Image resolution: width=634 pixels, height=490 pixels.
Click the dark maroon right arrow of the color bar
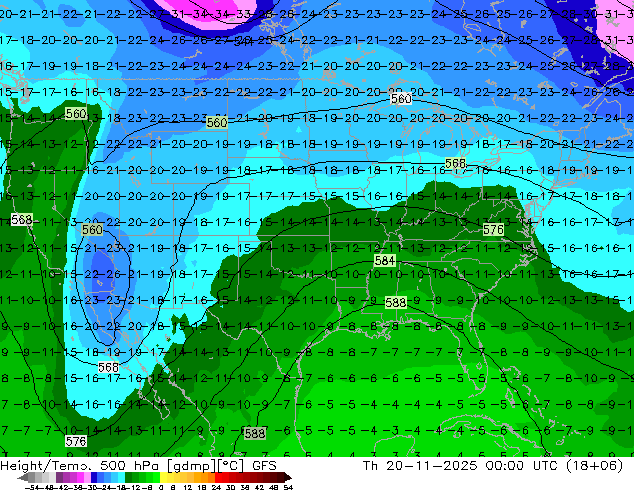point(288,477)
